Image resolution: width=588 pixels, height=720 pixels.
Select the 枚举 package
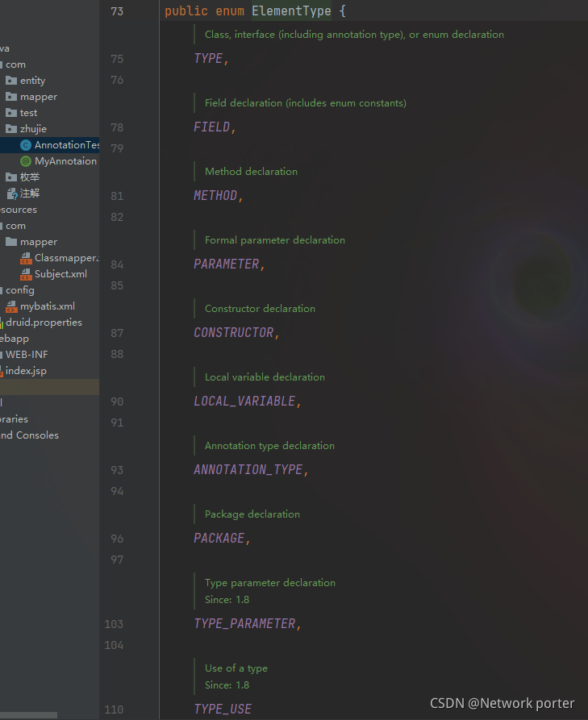(30, 177)
